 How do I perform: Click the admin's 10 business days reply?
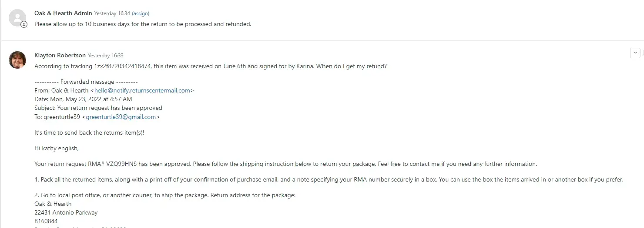coord(143,24)
